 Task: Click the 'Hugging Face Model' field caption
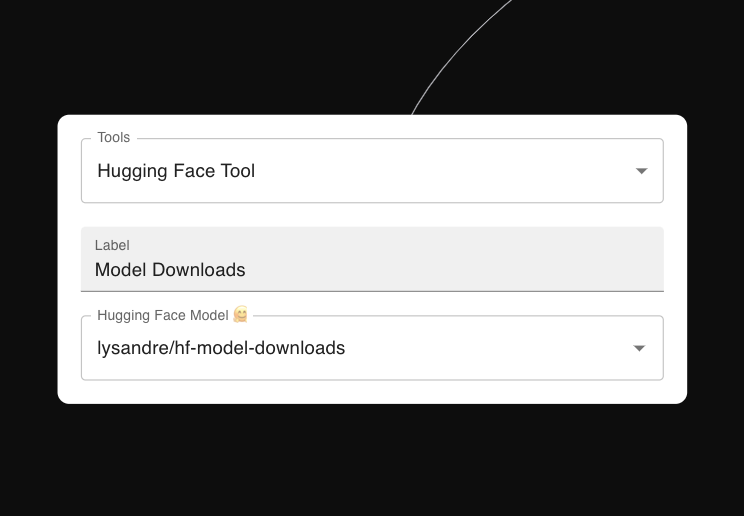163,315
